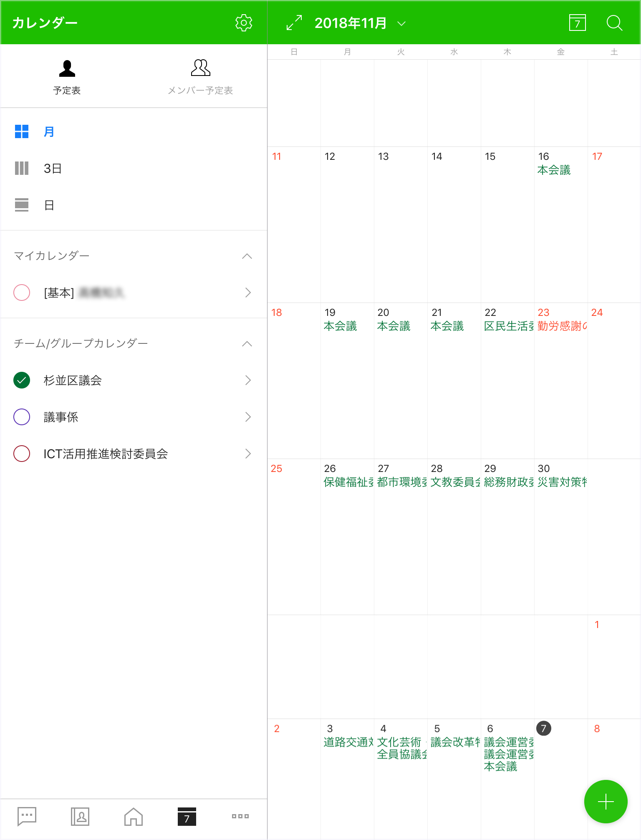Open the chat messages icon in bottom bar
Image resolution: width=641 pixels, height=840 pixels.
27,816
